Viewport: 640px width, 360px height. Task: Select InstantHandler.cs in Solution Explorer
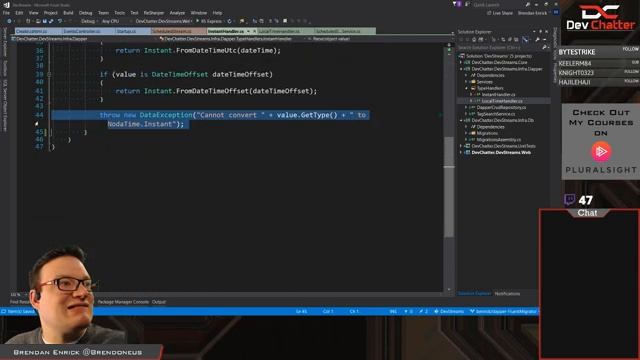coord(498,95)
